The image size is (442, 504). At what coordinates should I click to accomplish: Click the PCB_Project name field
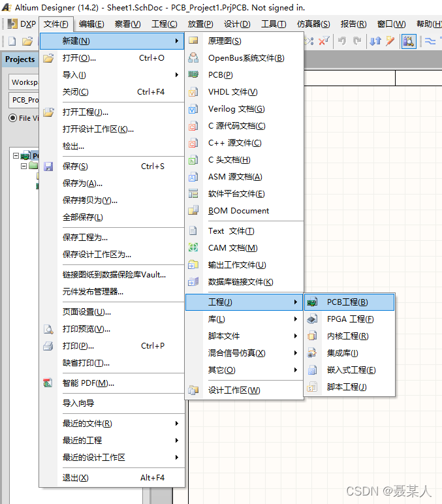(x=24, y=100)
